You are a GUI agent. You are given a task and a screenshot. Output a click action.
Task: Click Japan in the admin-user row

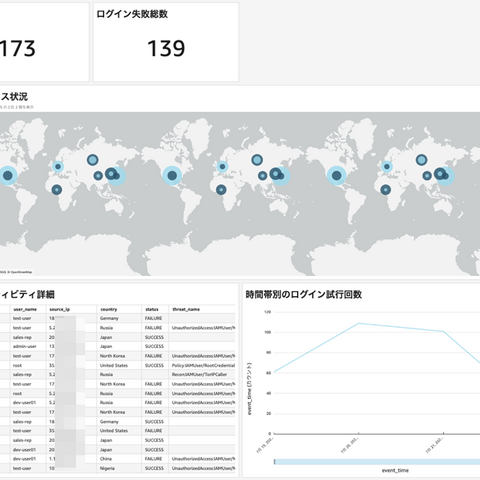pos(106,346)
